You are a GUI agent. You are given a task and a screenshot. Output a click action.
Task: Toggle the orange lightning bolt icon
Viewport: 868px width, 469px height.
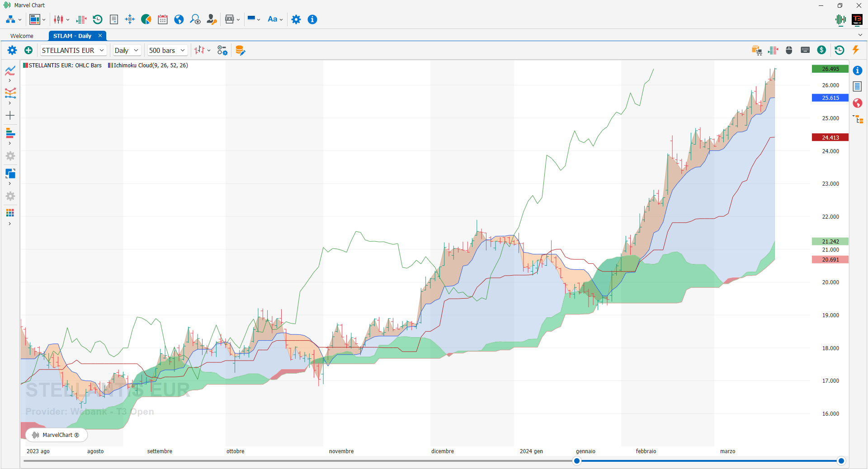click(x=856, y=50)
